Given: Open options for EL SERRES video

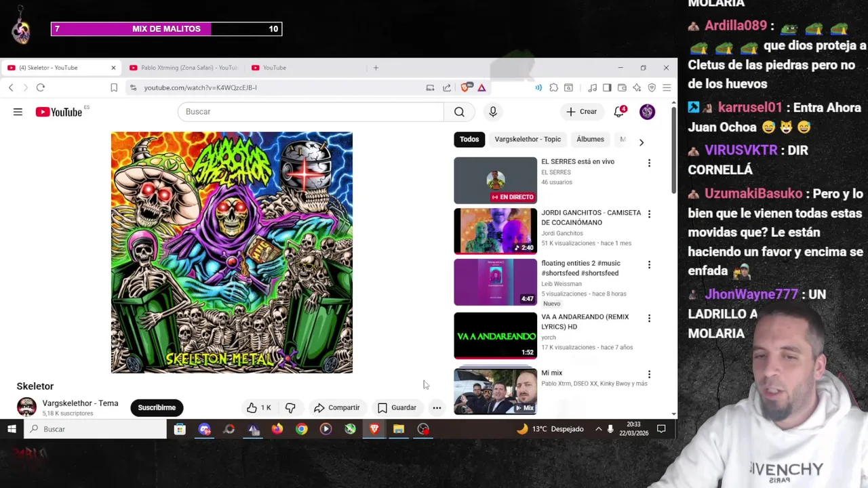Looking at the screenshot, I should 649,163.
